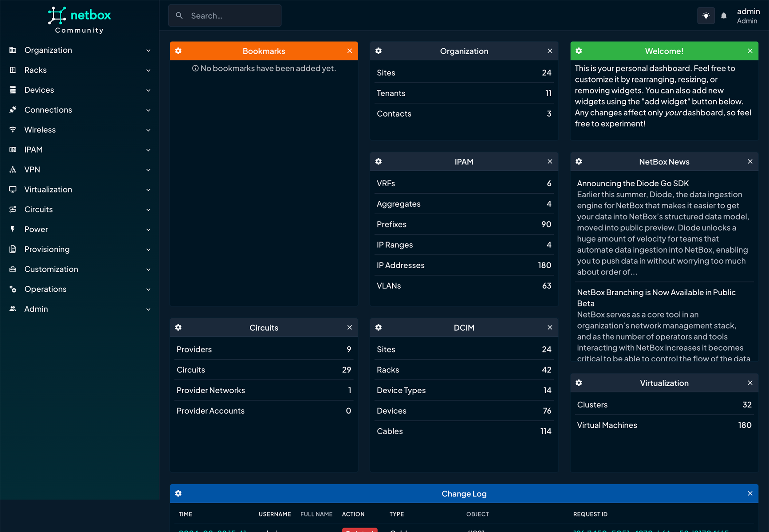Expand the Virtualization sidebar menu
The image size is (769, 532).
(80, 190)
